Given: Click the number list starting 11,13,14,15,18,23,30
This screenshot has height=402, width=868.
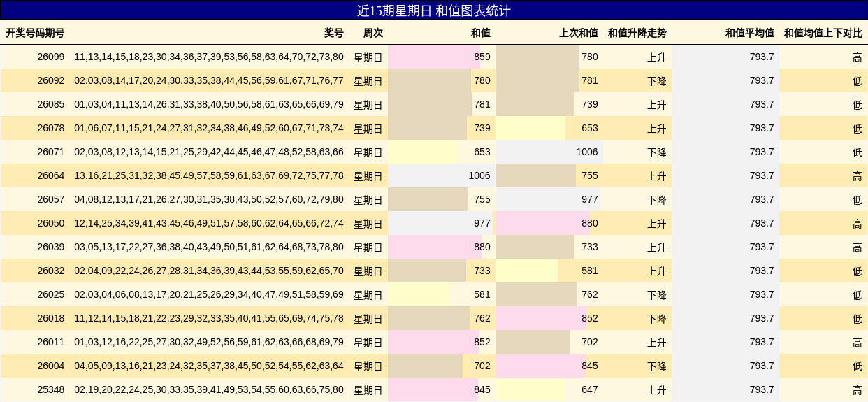Looking at the screenshot, I should click(x=209, y=57).
